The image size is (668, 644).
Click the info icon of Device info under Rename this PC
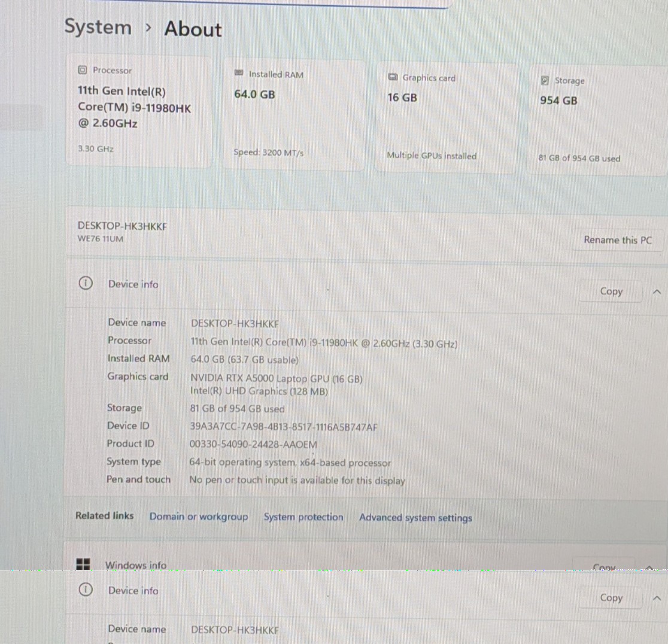pyautogui.click(x=86, y=283)
